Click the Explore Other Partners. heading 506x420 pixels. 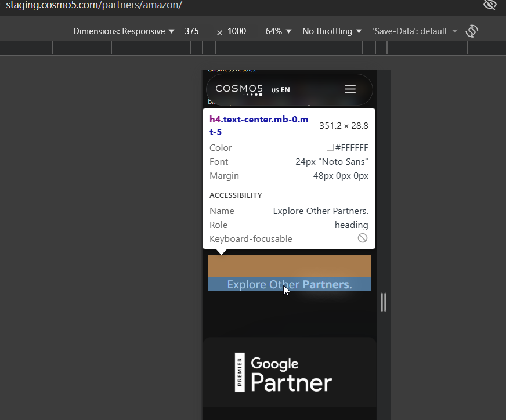click(x=290, y=284)
